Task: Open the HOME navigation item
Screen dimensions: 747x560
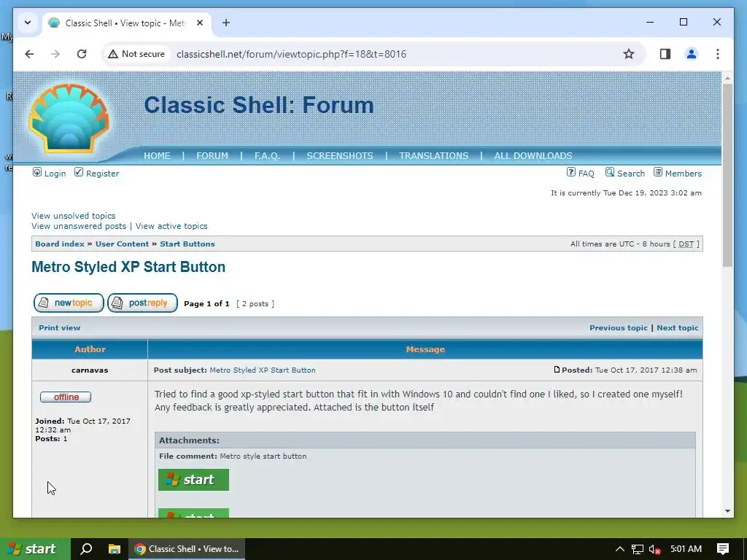Action: [158, 156]
